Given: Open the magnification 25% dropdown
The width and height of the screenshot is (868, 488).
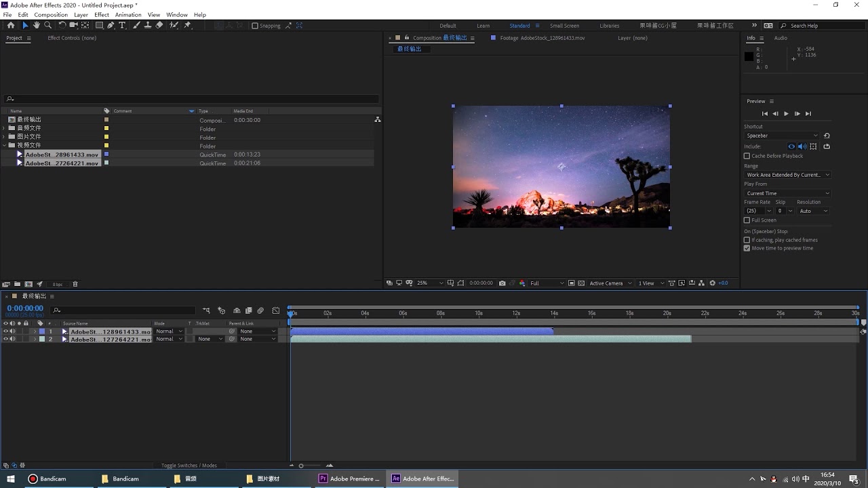Looking at the screenshot, I should tap(429, 283).
